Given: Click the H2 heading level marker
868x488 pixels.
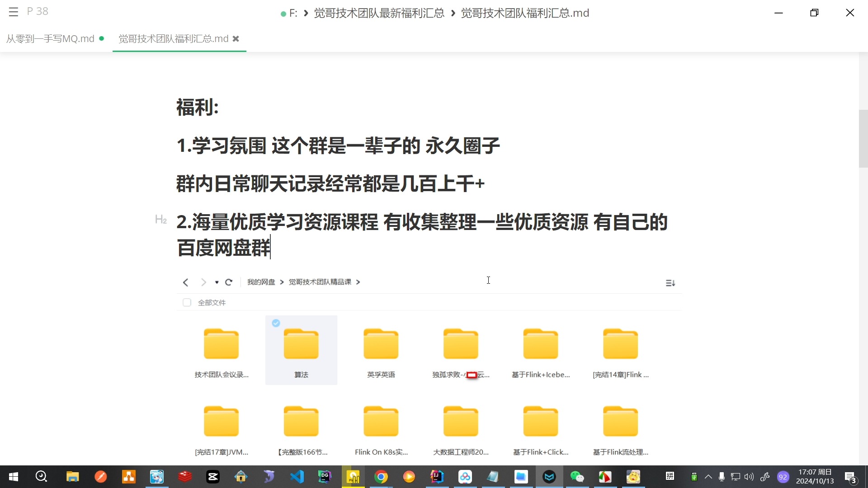Looking at the screenshot, I should pyautogui.click(x=161, y=220).
